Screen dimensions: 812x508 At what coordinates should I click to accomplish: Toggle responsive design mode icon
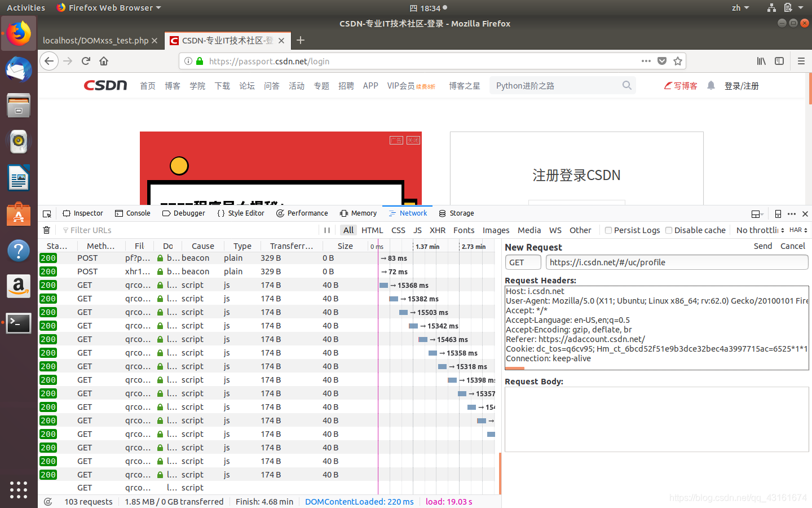point(778,213)
